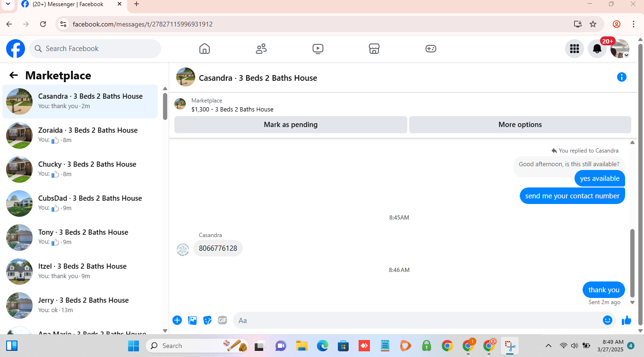Viewport: 644px width, 357px height.
Task: Navigate back in the browser
Action: click(x=9, y=24)
